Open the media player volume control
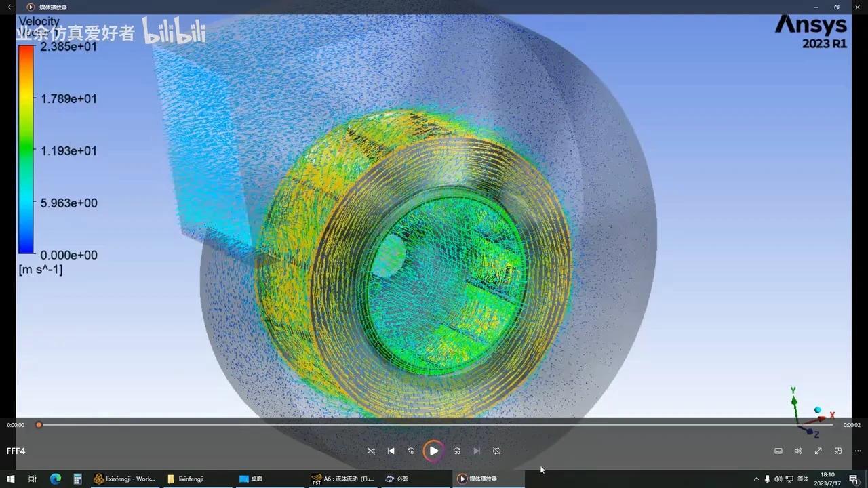The image size is (868, 488). (798, 451)
